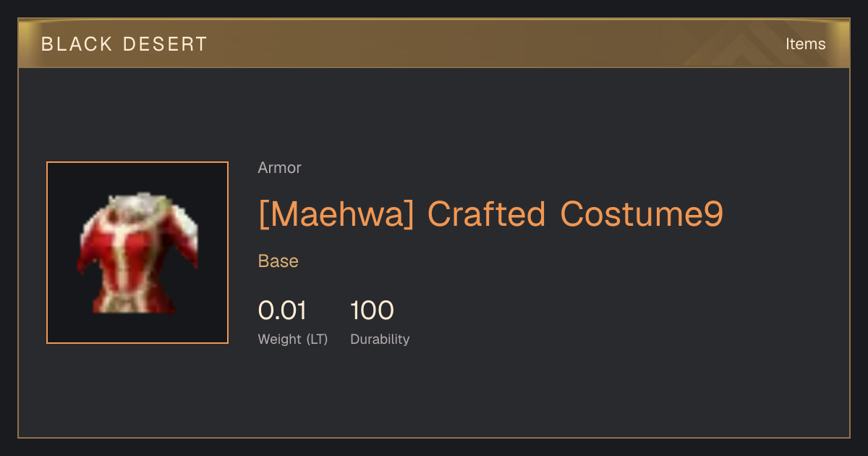
Task: Click the word Crafted in the item title
Action: tap(487, 214)
